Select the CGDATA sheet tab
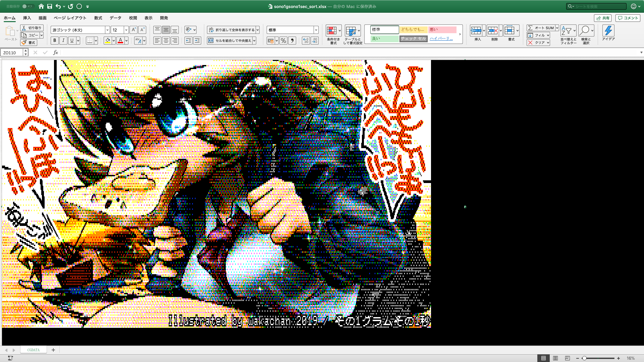Screen dimensions: 644x362 (34, 350)
